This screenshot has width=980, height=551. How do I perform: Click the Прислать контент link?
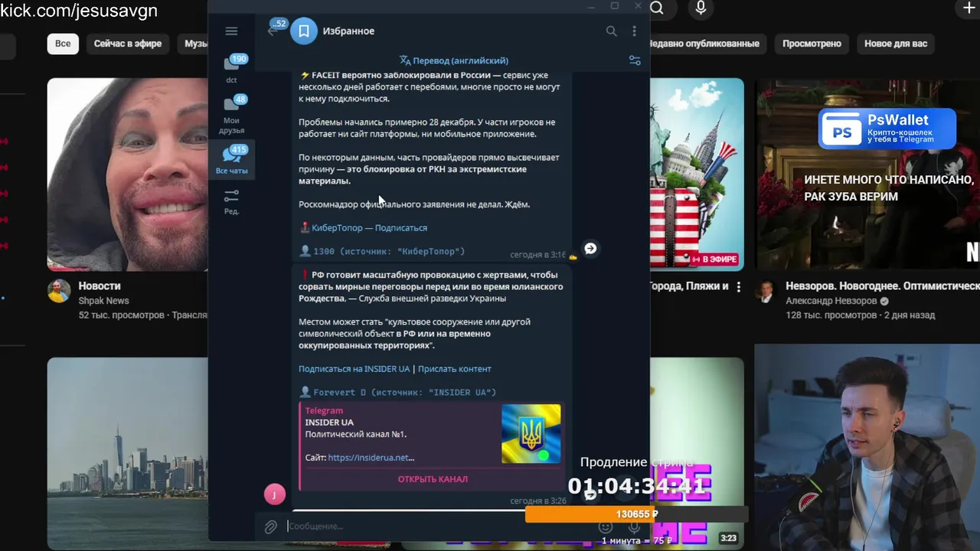(455, 369)
